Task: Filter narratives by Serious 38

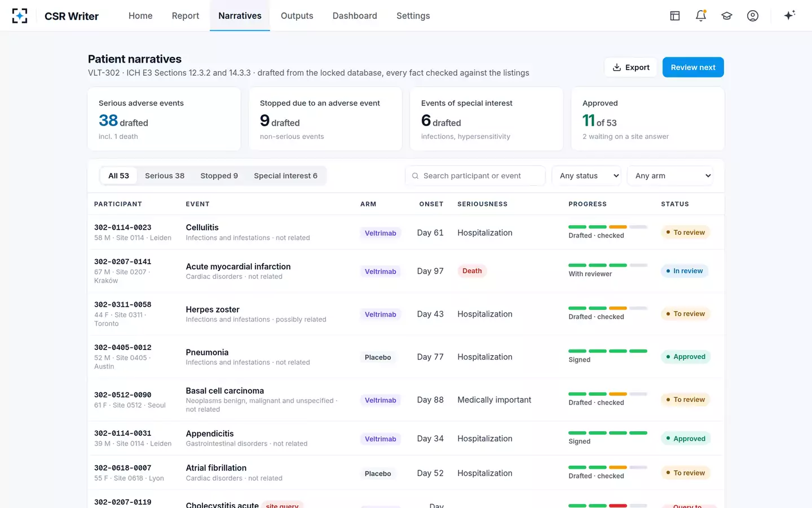Action: coord(165,176)
